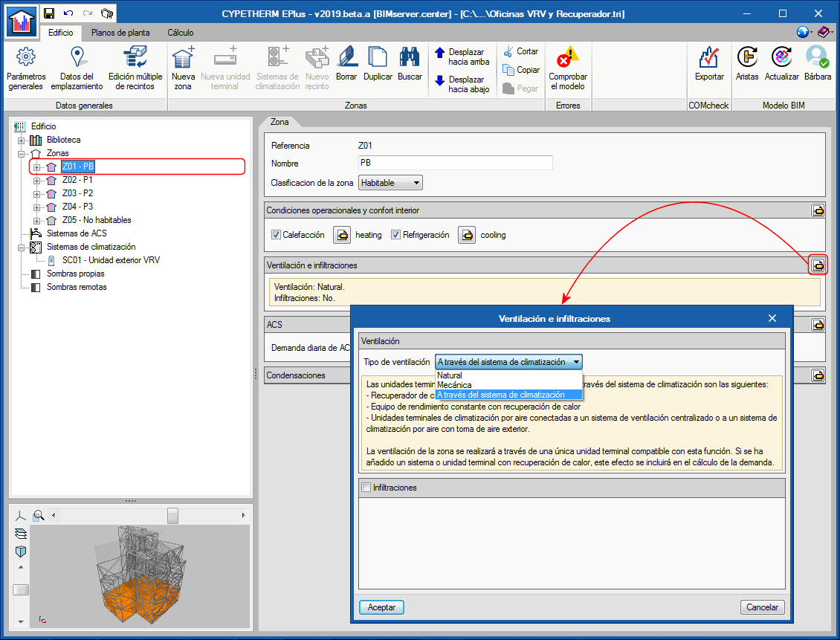840x640 pixels.
Task: Select Natural in ventilation list
Action: tap(508, 375)
